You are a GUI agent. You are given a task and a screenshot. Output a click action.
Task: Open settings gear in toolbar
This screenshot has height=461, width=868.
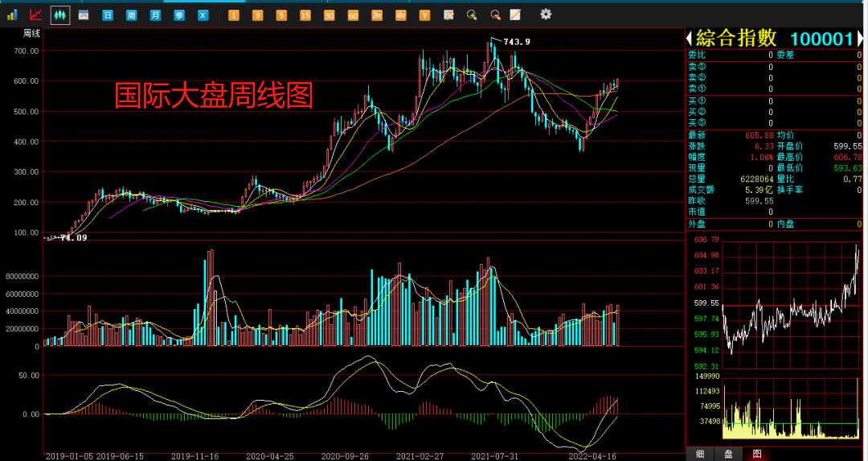tap(546, 14)
